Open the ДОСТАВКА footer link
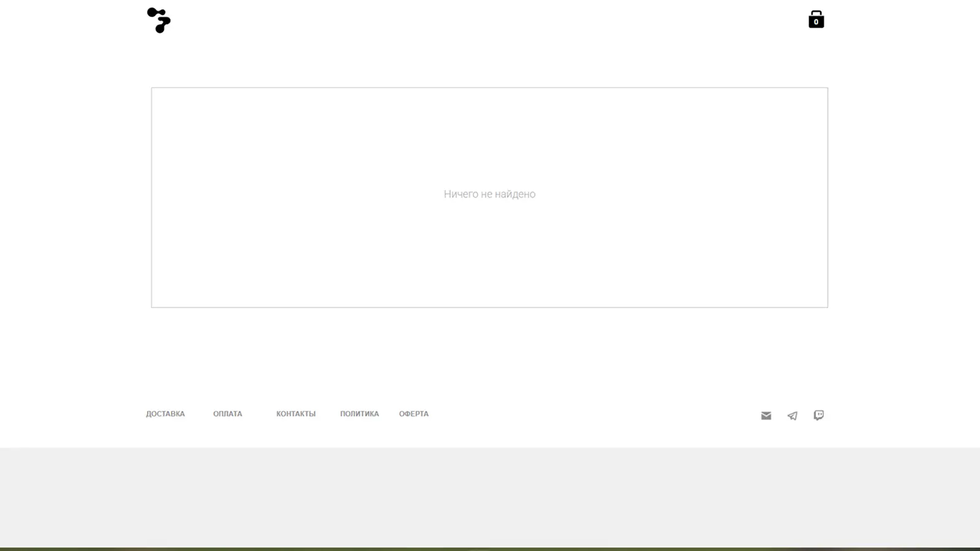Image resolution: width=980 pixels, height=551 pixels. tap(165, 414)
